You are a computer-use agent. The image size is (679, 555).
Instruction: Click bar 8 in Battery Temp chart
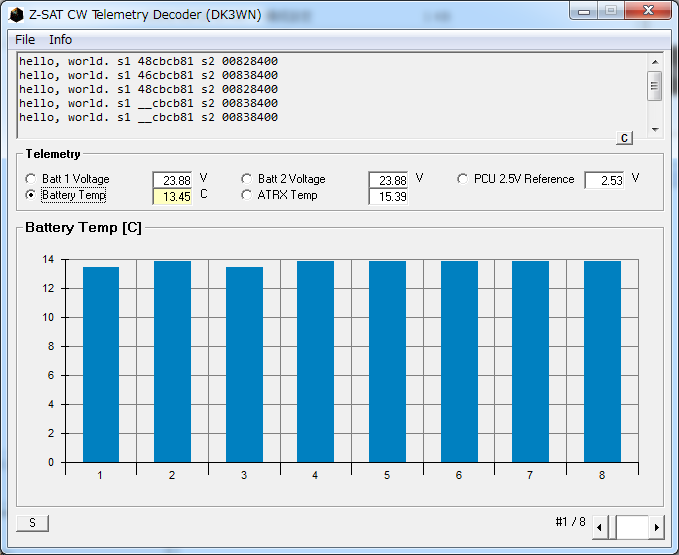602,361
